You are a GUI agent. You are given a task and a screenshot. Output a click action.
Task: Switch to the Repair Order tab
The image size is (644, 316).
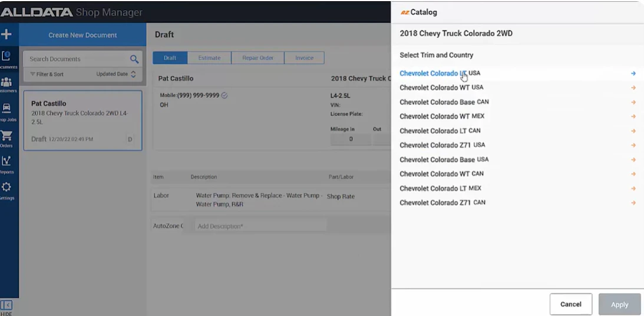coord(258,58)
